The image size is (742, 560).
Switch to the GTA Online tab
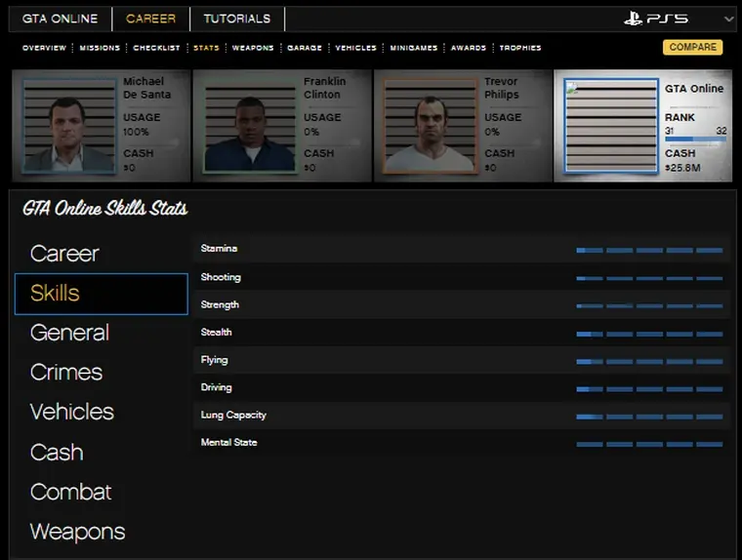pyautogui.click(x=60, y=19)
